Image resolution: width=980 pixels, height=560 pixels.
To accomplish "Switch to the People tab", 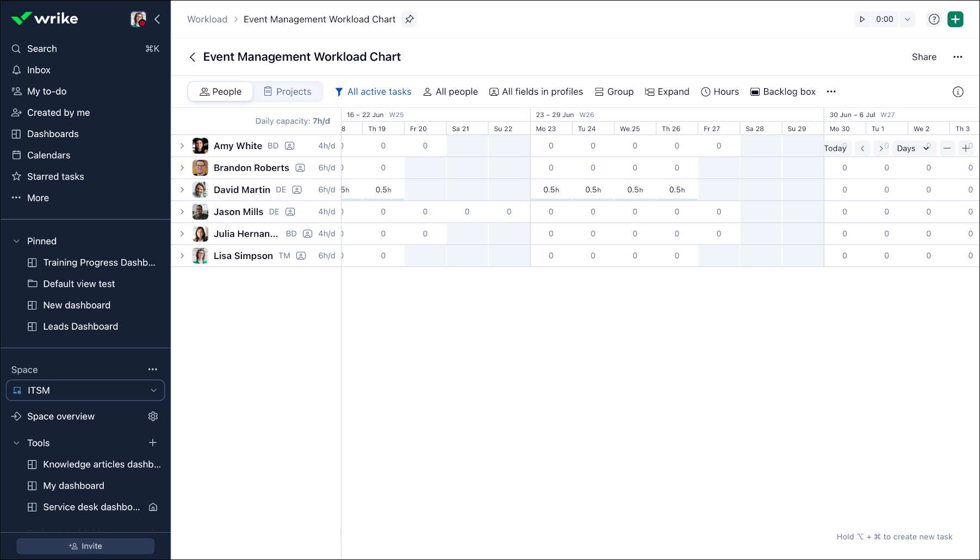I will click(x=220, y=91).
